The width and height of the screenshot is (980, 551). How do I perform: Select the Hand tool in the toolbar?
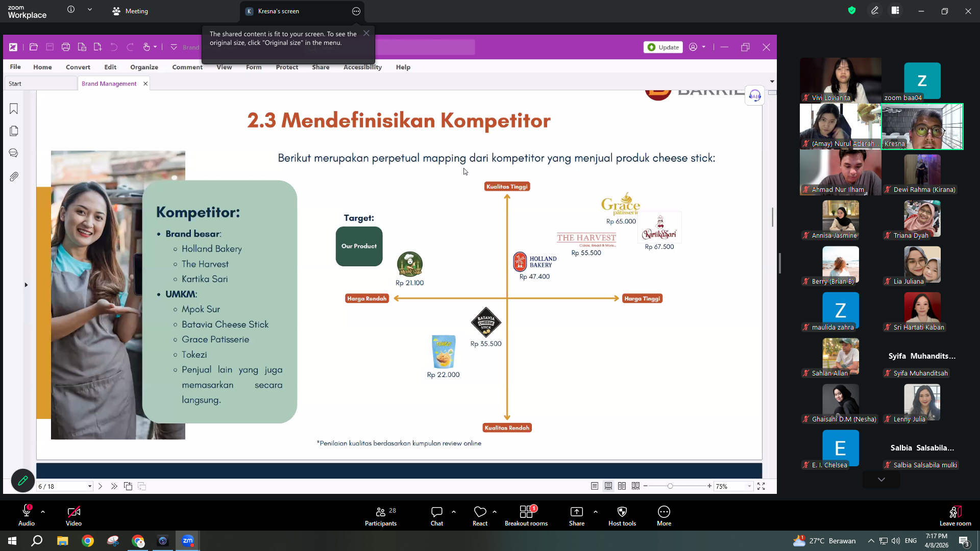pyautogui.click(x=146, y=47)
